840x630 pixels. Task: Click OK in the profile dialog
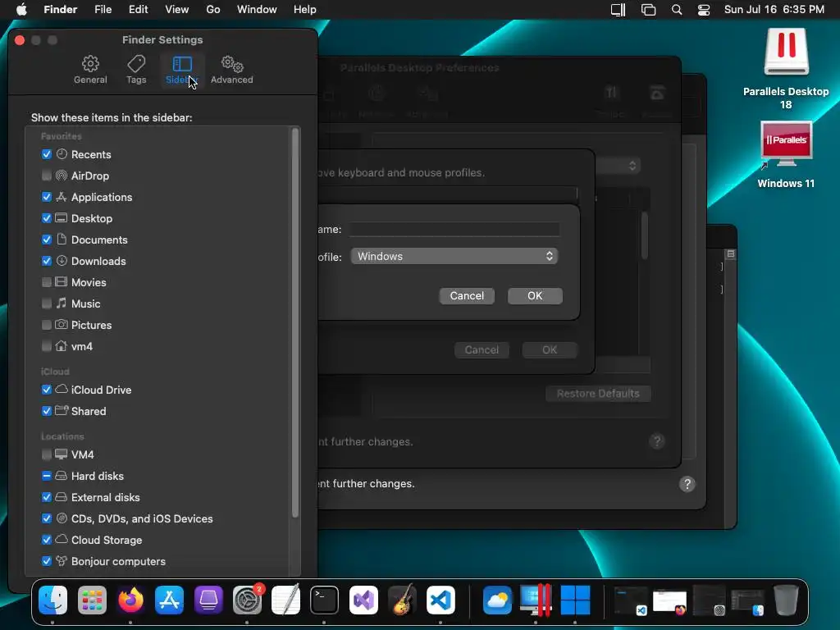tap(535, 295)
